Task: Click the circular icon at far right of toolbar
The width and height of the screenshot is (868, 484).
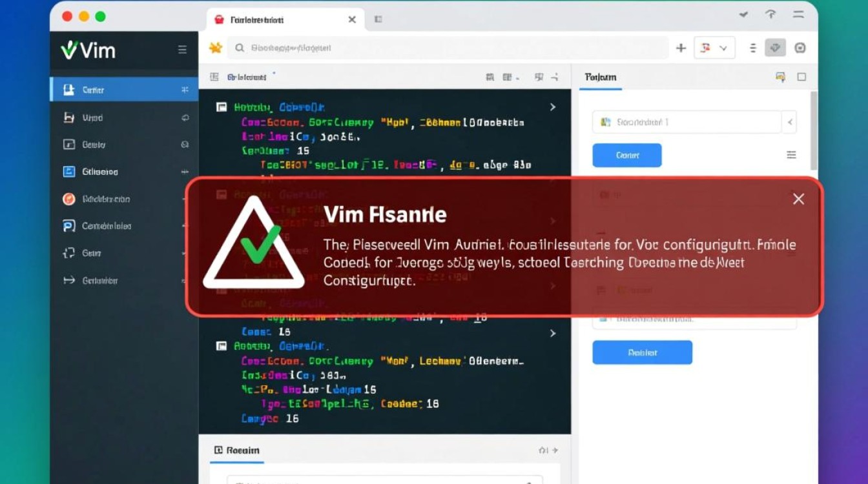Action: coord(800,48)
